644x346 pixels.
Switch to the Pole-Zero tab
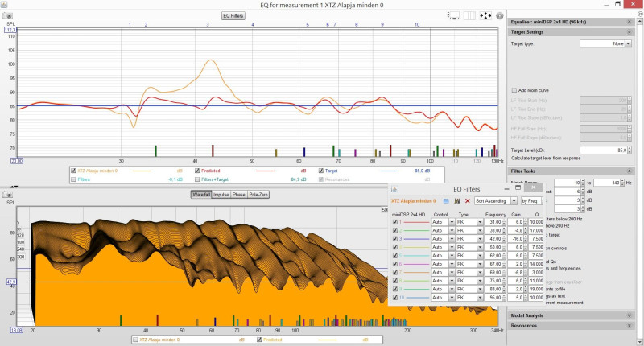(258, 195)
